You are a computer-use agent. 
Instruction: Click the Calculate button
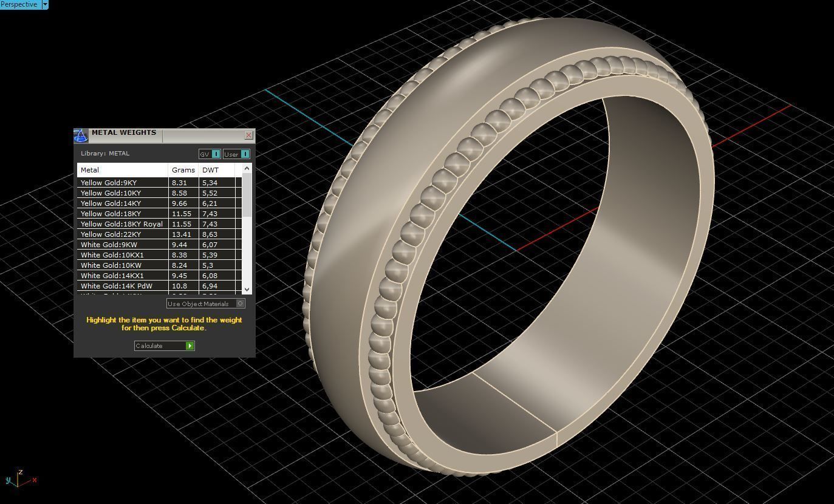165,346
